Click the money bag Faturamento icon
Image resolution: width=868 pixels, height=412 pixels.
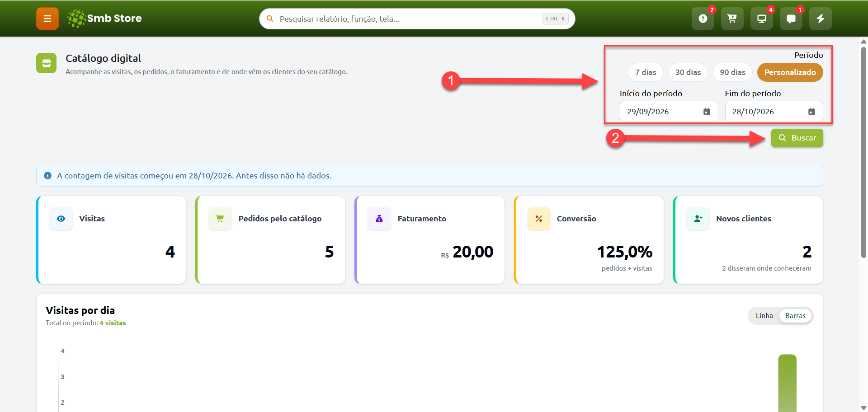(379, 219)
